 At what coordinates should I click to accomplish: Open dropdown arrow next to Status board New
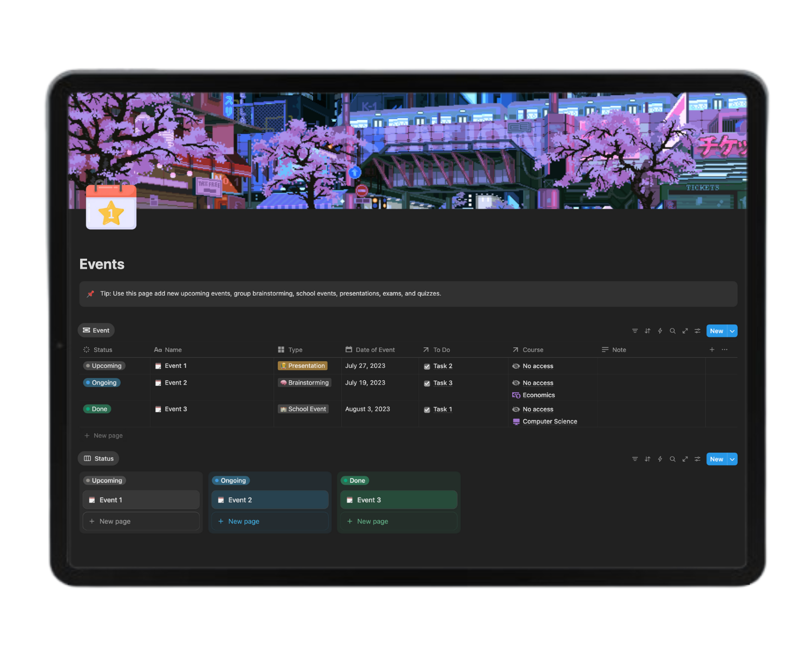pos(732,459)
